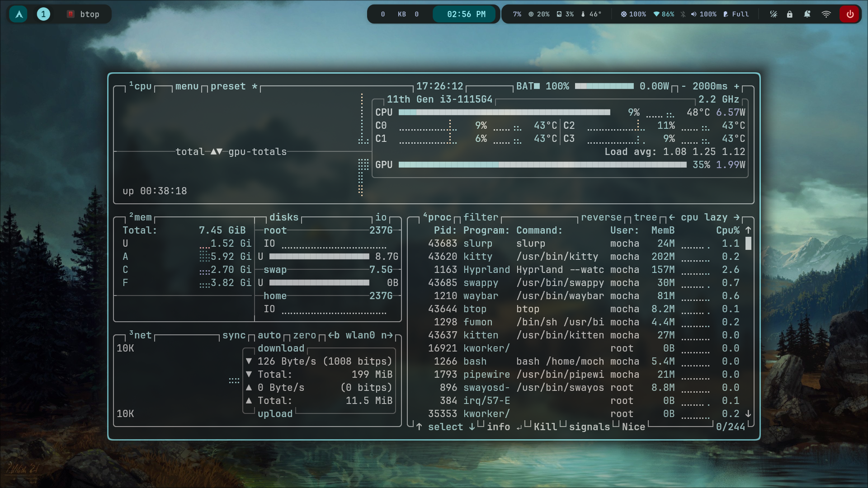This screenshot has width=868, height=488.
Task: Toggle tree view in proc box
Action: (645, 217)
